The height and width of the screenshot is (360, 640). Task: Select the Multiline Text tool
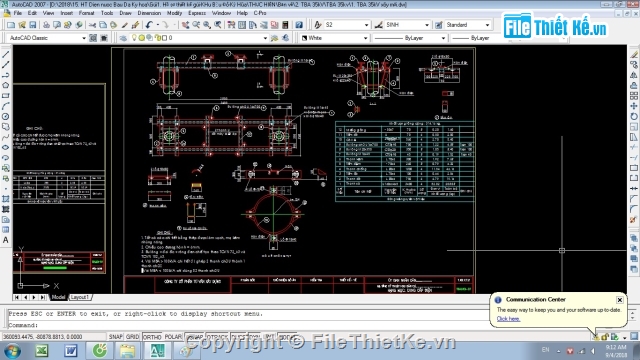5,240
